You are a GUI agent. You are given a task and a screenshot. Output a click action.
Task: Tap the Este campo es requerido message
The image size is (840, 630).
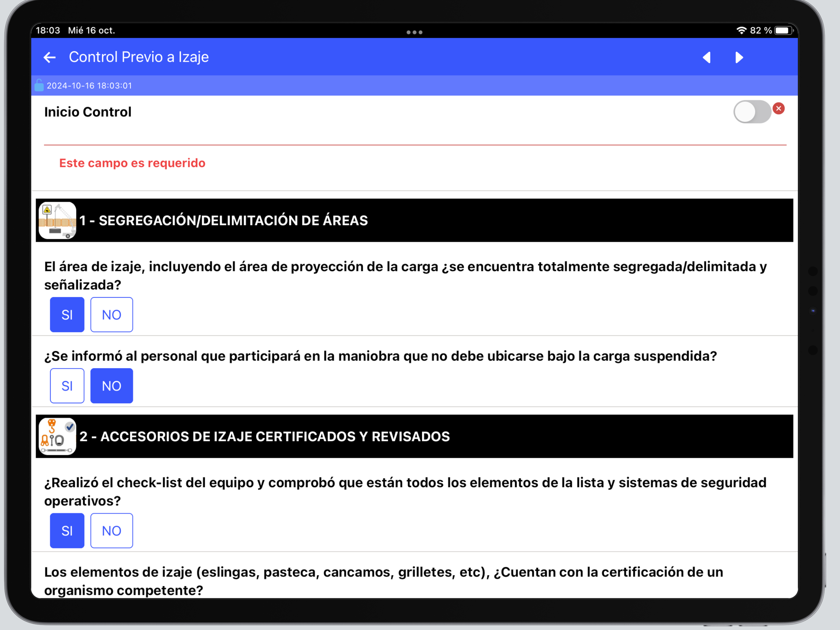(x=132, y=163)
